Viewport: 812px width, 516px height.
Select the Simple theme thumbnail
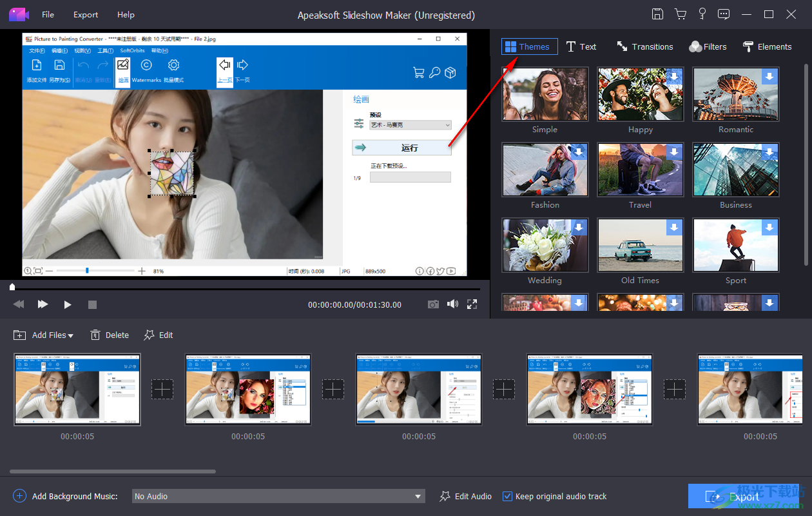click(x=545, y=94)
